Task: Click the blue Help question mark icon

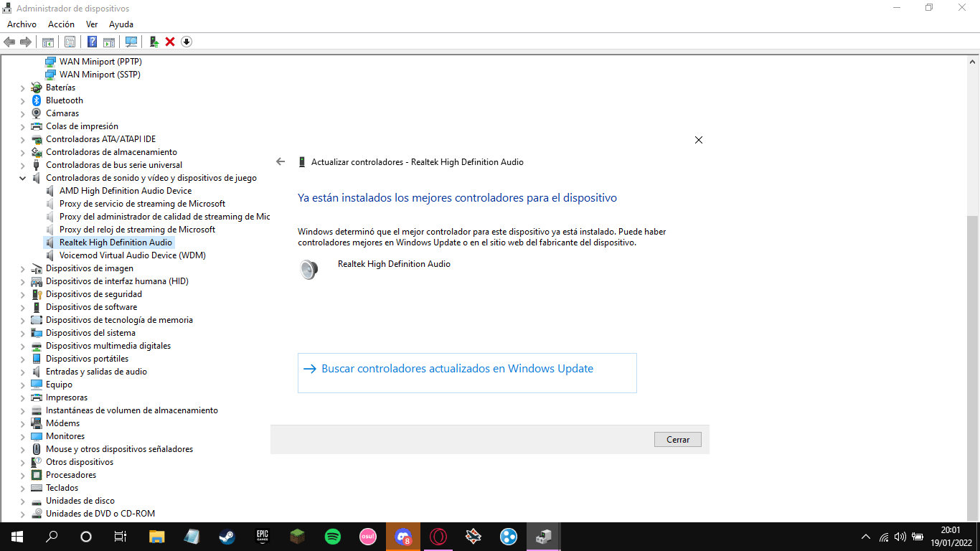Action: (92, 42)
